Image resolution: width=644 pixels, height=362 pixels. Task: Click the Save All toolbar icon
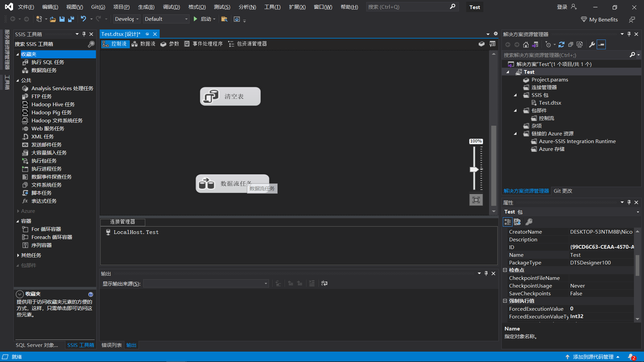click(x=71, y=19)
